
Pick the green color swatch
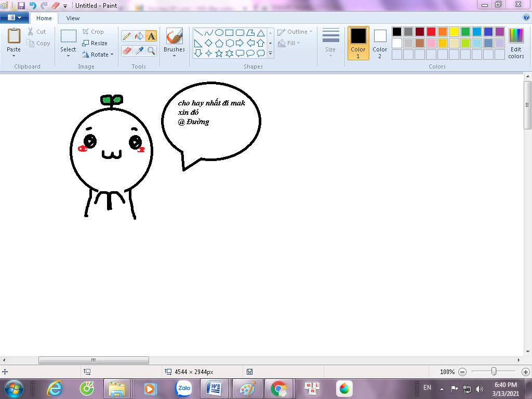click(x=465, y=32)
